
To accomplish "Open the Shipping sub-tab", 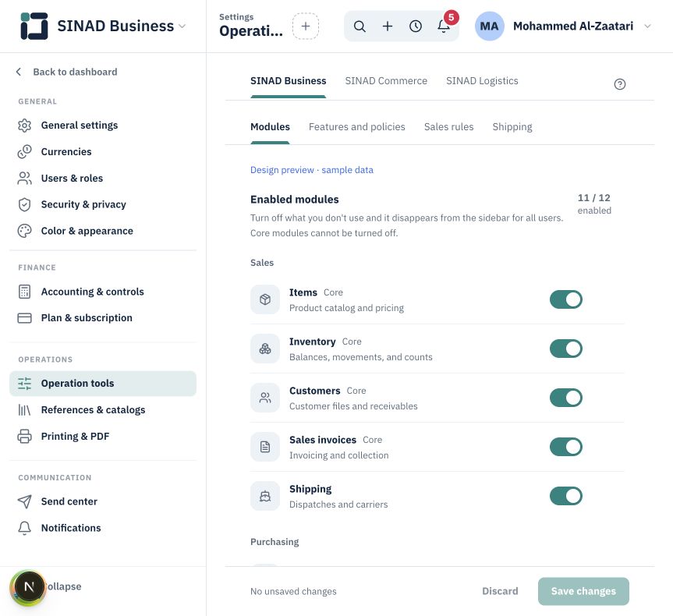I will (512, 126).
